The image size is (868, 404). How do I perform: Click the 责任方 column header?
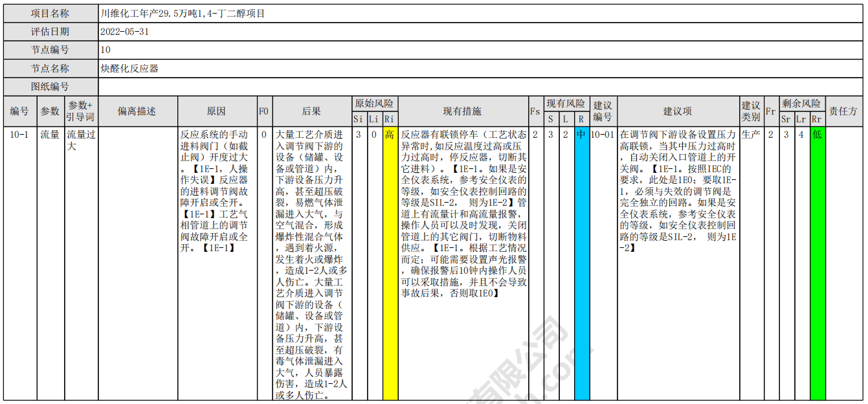tap(844, 111)
